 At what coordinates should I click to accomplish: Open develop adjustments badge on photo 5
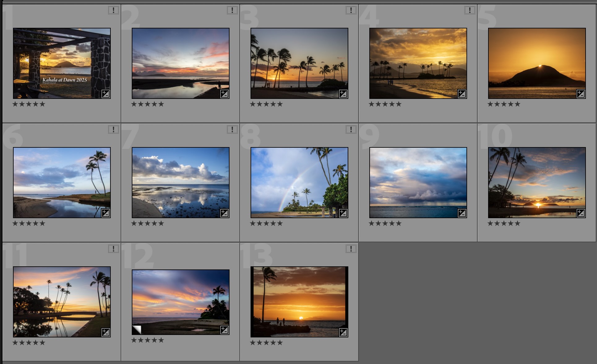(581, 94)
